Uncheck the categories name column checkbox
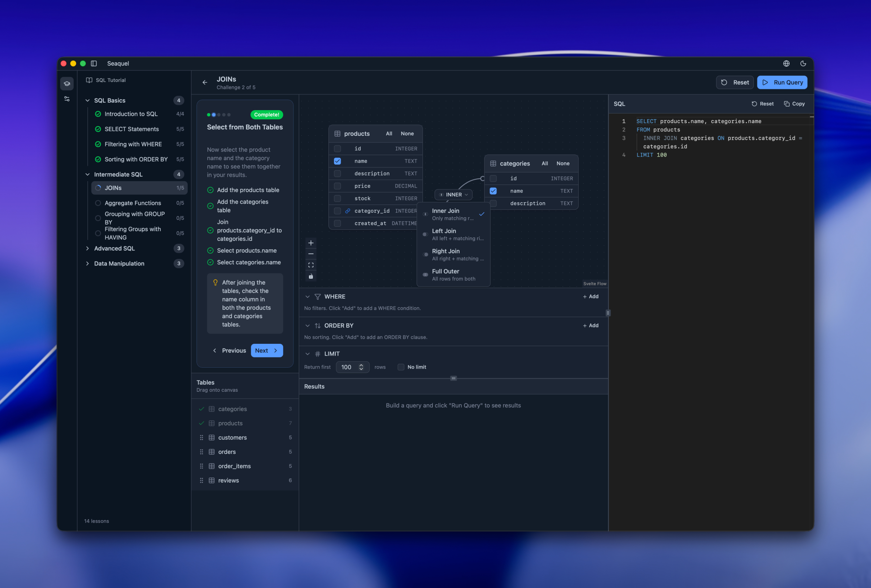 (x=493, y=191)
